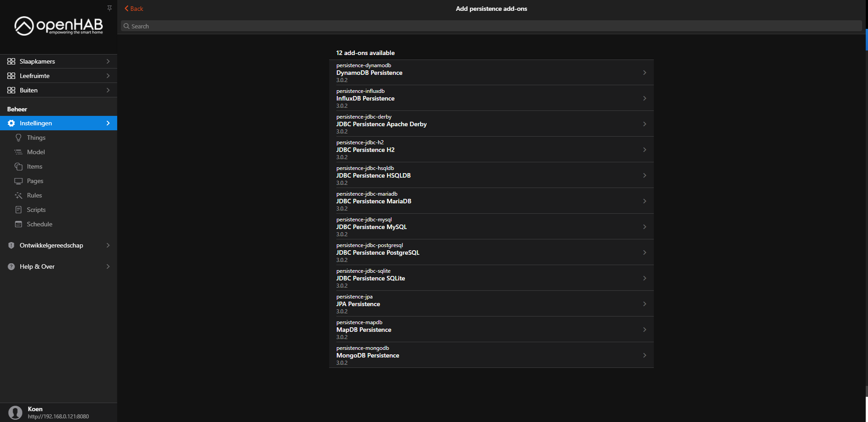Image resolution: width=868 pixels, height=422 pixels.
Task: Click the persistence-dynamodb identifier text
Action: (363, 65)
